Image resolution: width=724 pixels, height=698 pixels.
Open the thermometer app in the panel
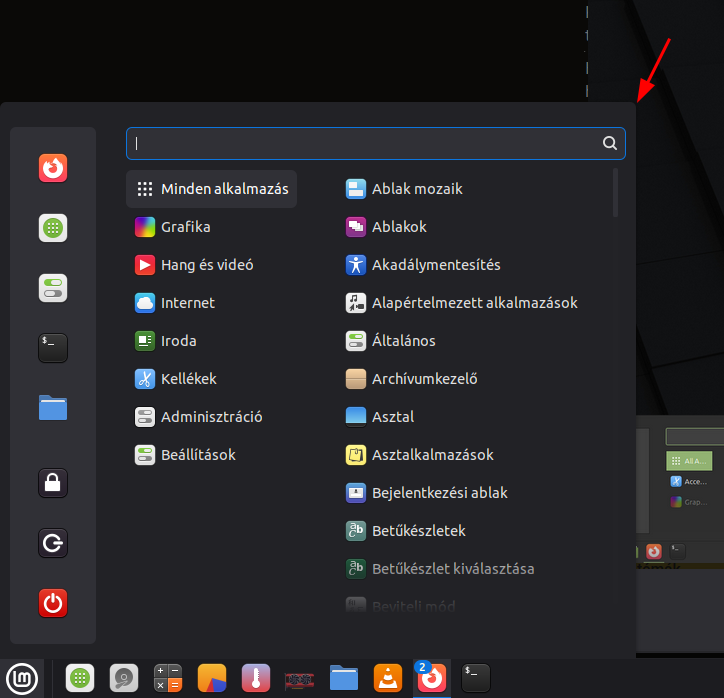tap(256, 678)
